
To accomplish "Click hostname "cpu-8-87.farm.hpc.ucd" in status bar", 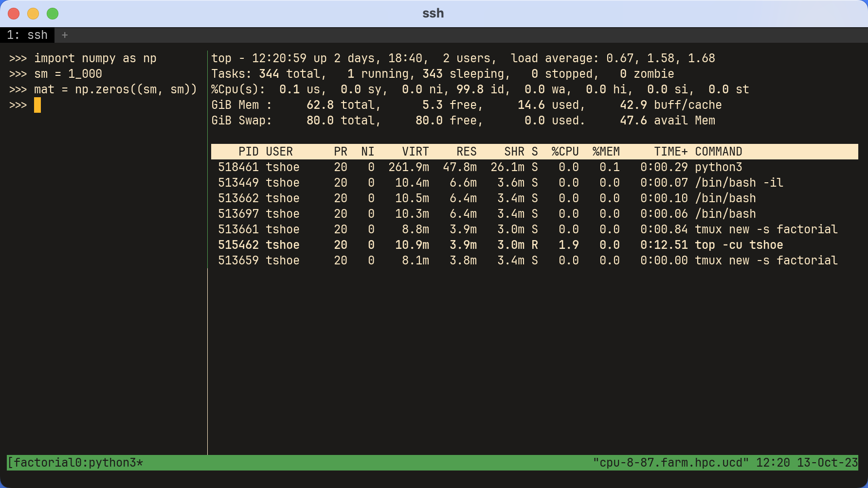I will click(x=671, y=463).
